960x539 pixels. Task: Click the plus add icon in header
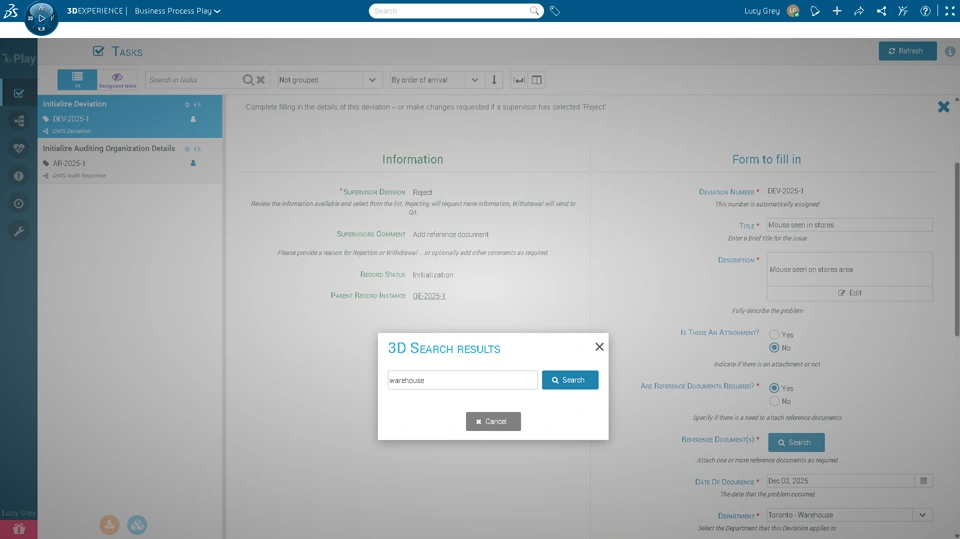837,11
